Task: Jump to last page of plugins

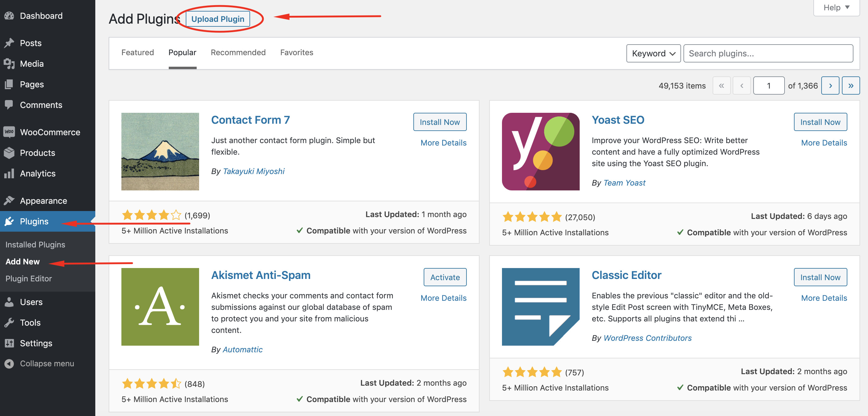Action: [850, 86]
